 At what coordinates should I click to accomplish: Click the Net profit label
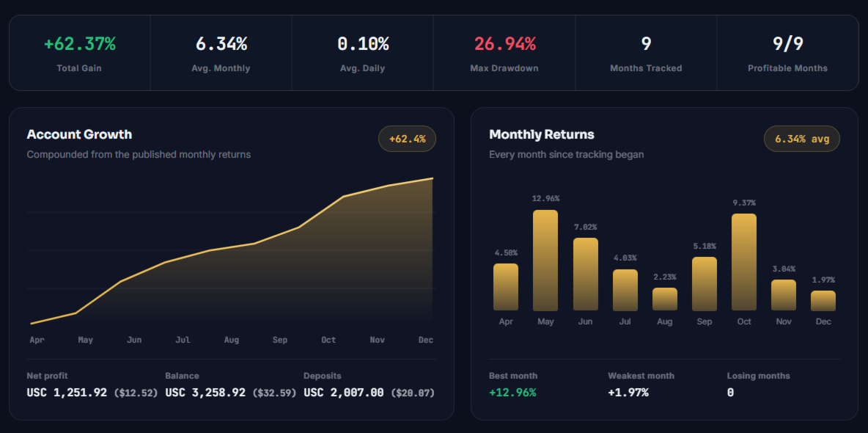click(x=47, y=376)
